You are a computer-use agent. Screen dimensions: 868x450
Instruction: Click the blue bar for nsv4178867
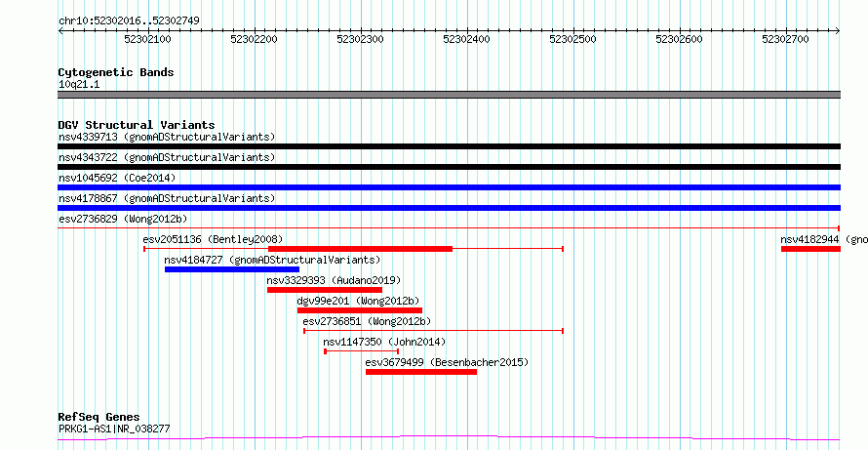tap(449, 208)
